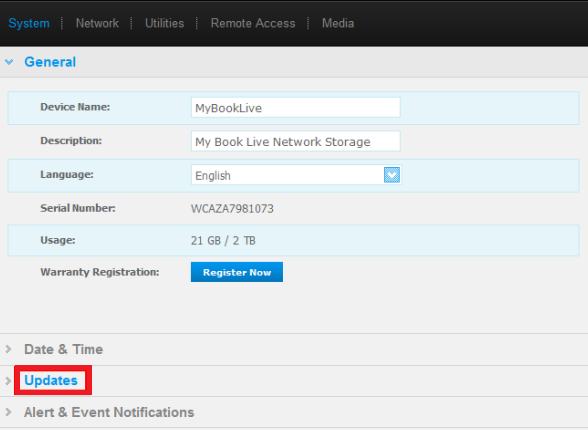The image size is (588, 430).
Task: Open the Updates section link
Action: click(51, 381)
